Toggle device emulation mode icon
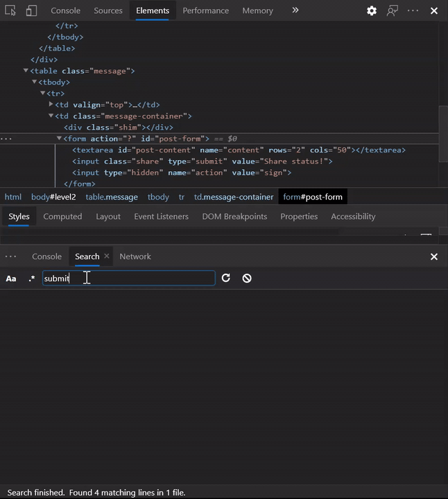 31,10
